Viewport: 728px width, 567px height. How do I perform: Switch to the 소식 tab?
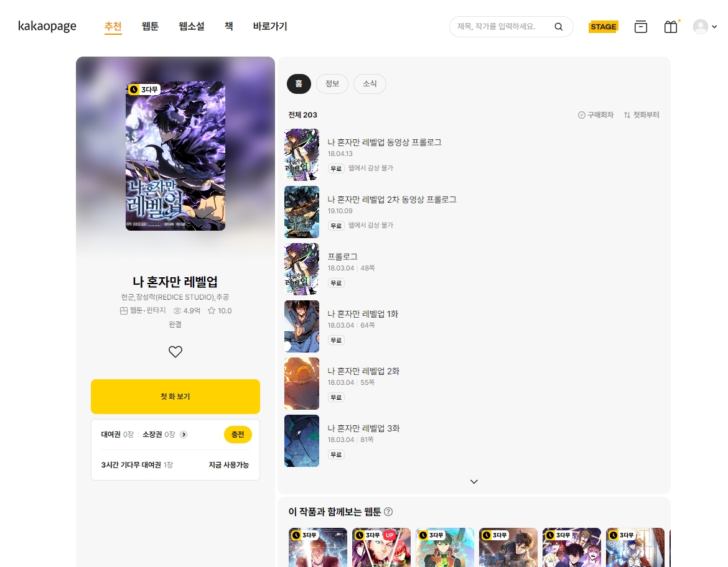tap(370, 84)
